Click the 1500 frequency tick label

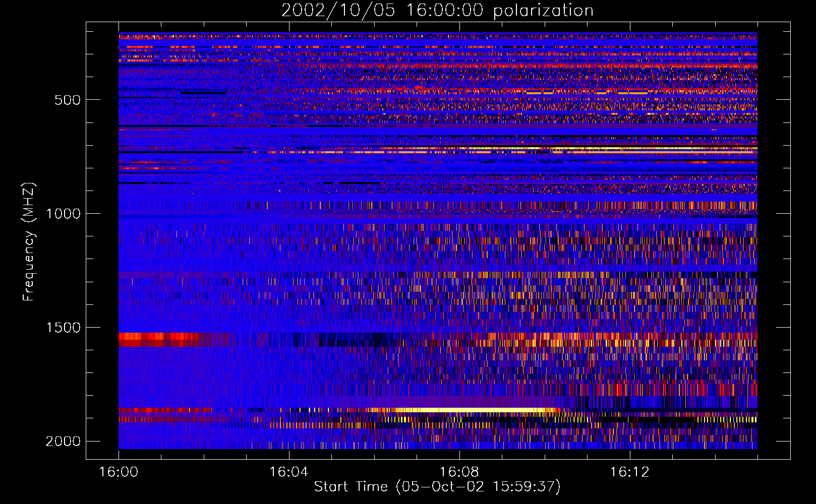point(63,328)
